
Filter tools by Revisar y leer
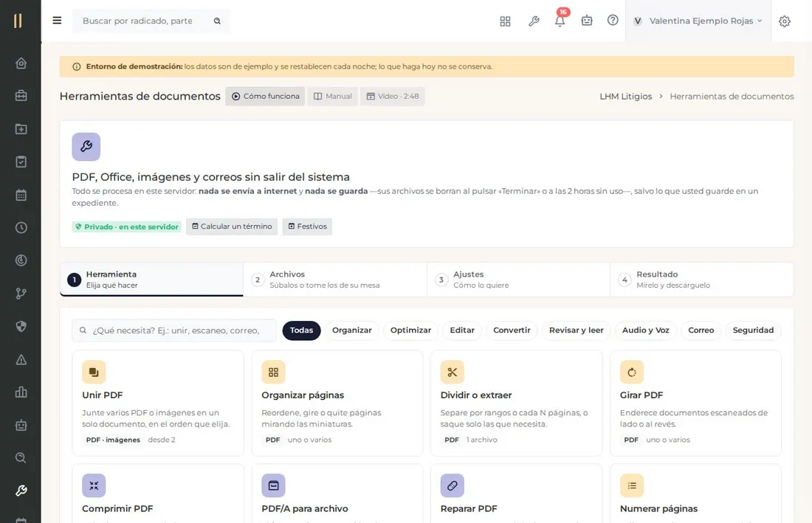(576, 330)
